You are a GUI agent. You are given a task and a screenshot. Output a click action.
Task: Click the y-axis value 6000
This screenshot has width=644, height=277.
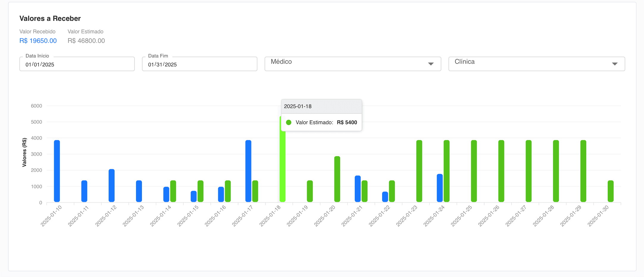37,106
